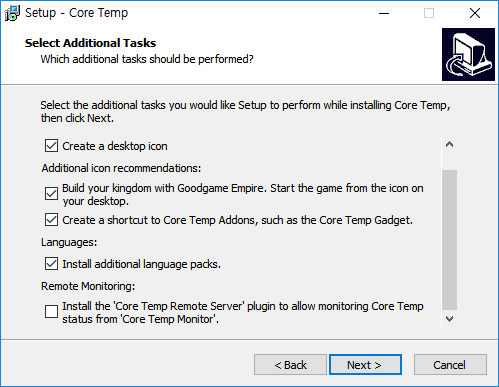Minimize the Setup window
This screenshot has width=499, height=387.
pyautogui.click(x=384, y=13)
